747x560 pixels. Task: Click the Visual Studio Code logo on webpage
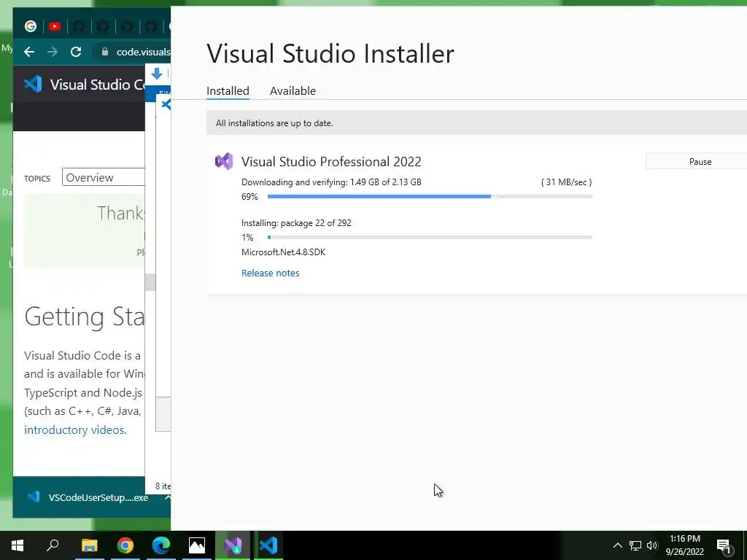34,85
